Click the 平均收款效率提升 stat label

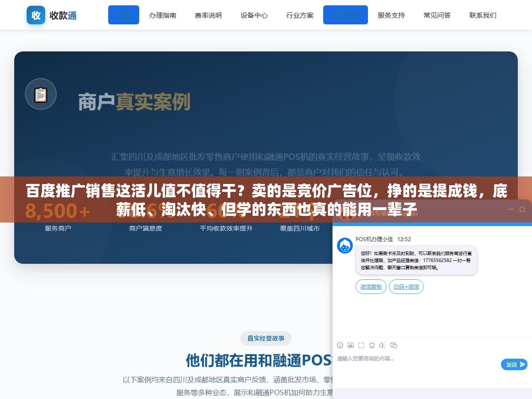coord(226,228)
